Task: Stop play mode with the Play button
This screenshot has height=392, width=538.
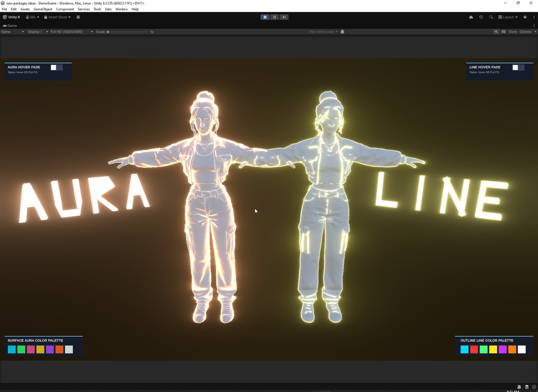Action: 265,17
